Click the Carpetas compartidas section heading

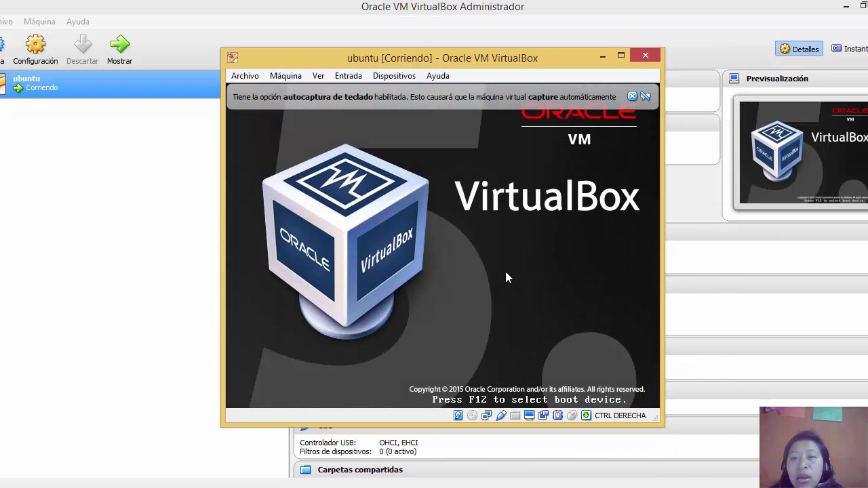360,470
